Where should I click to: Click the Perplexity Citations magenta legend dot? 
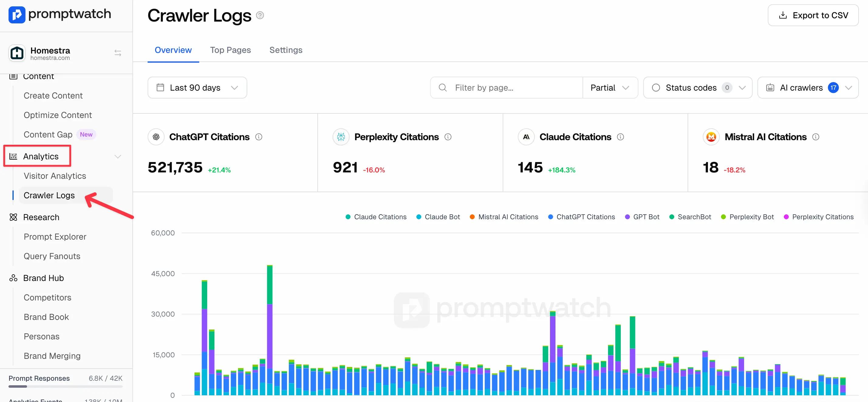click(786, 217)
